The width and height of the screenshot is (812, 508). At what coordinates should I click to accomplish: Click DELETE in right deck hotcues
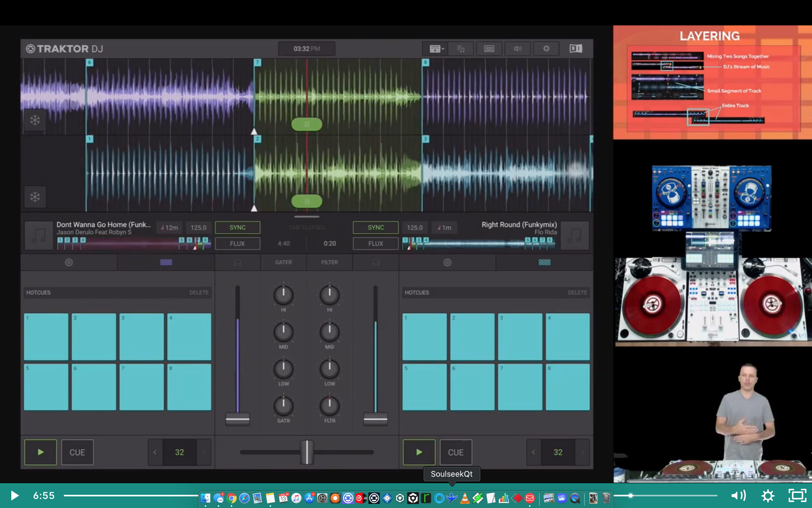tap(577, 293)
